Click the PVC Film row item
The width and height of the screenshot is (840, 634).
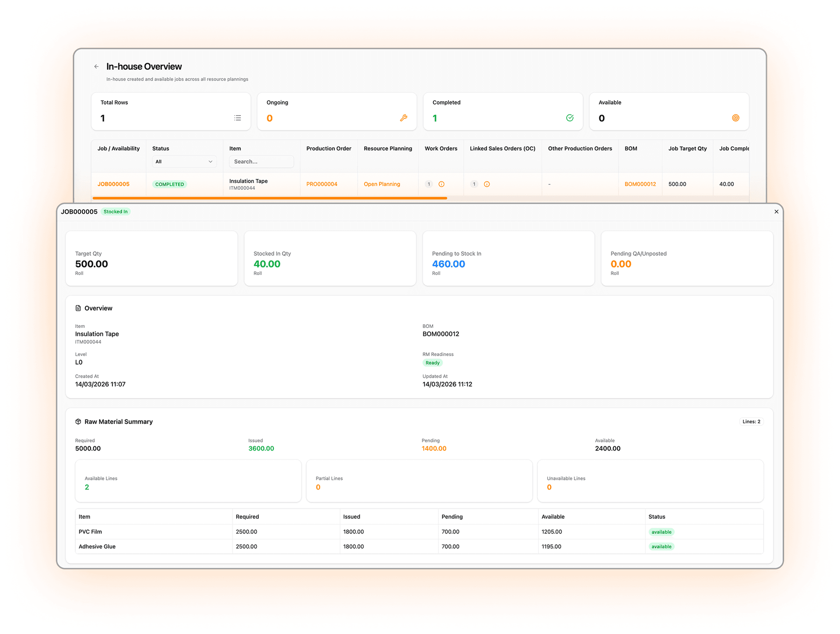(x=90, y=532)
